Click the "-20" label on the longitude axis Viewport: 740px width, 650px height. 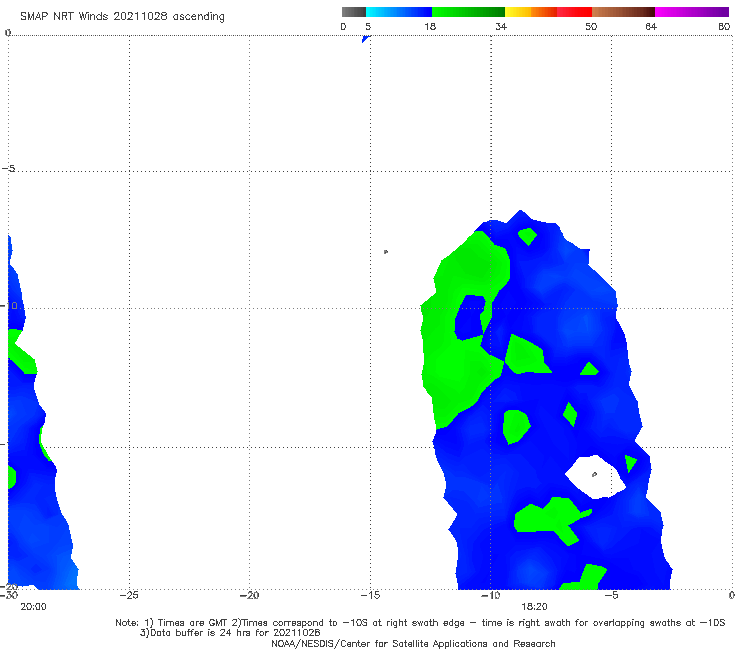pos(250,595)
